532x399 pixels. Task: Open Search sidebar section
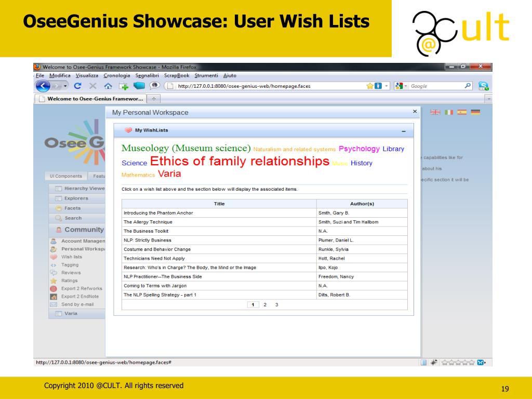pos(77,218)
